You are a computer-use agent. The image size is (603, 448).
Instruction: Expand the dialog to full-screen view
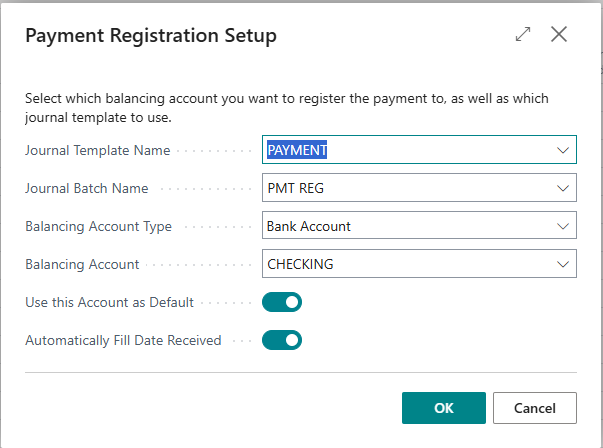523,35
